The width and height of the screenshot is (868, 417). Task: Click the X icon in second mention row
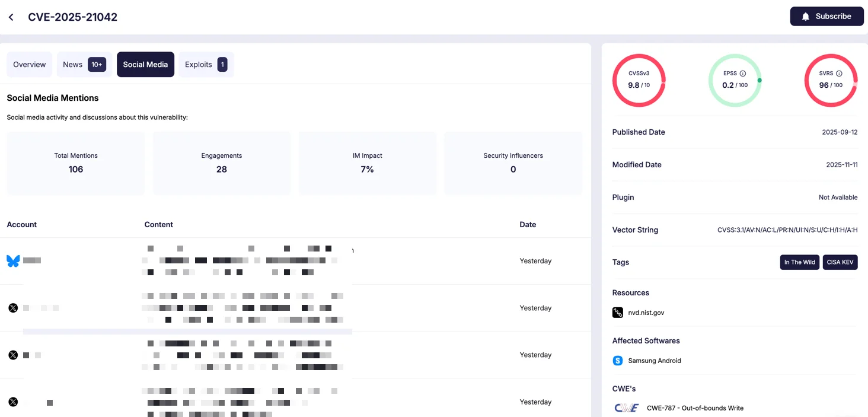tap(13, 308)
